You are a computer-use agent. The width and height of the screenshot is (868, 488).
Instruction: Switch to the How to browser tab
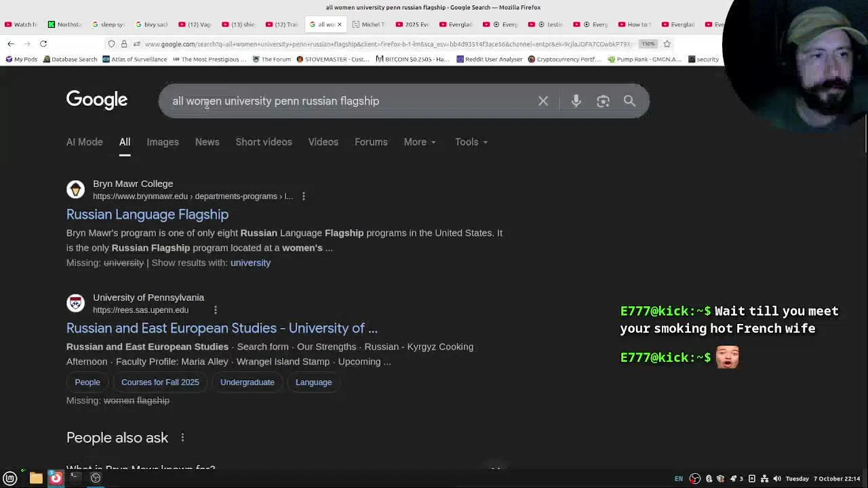(635, 24)
